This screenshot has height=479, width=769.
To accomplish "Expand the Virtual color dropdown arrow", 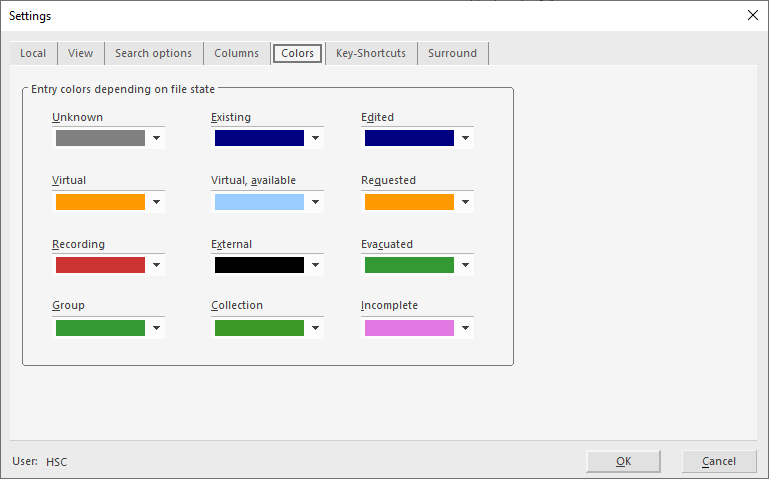I will coord(156,202).
